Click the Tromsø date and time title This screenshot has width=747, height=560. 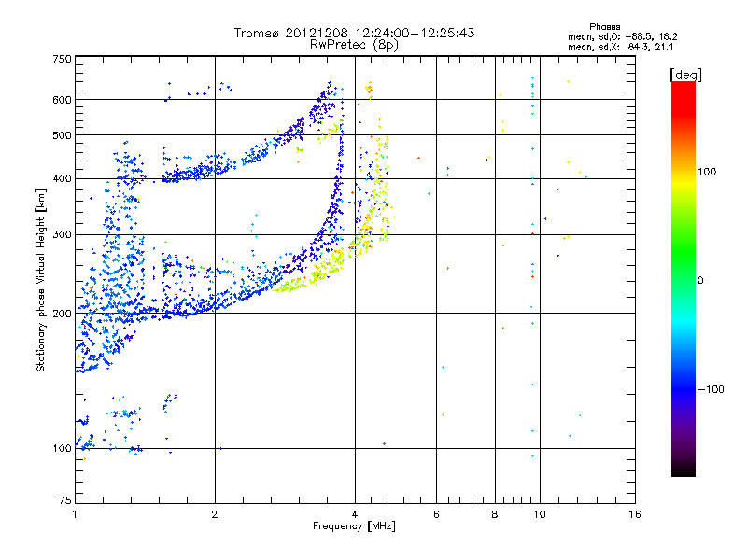click(354, 33)
